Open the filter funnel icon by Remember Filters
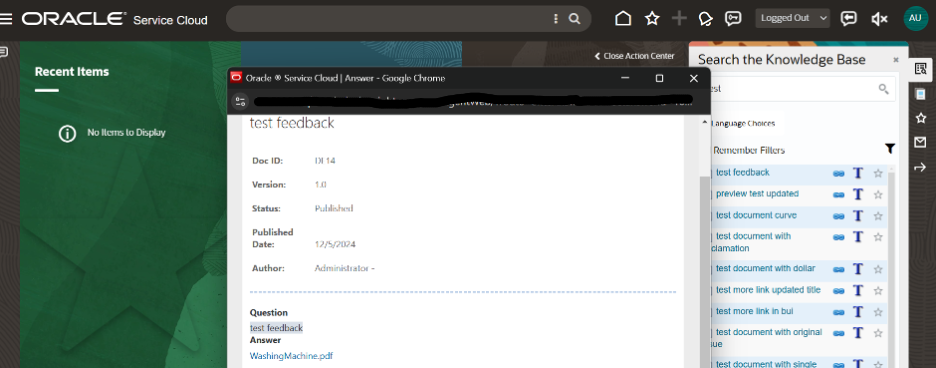The height and width of the screenshot is (368, 936). coord(889,148)
